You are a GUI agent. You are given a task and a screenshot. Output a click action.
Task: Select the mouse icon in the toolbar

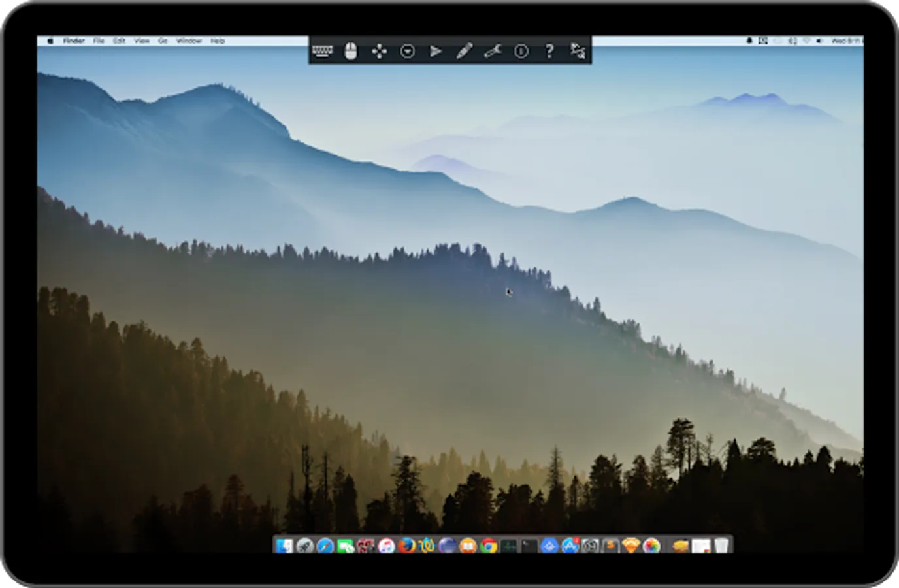coord(351,51)
